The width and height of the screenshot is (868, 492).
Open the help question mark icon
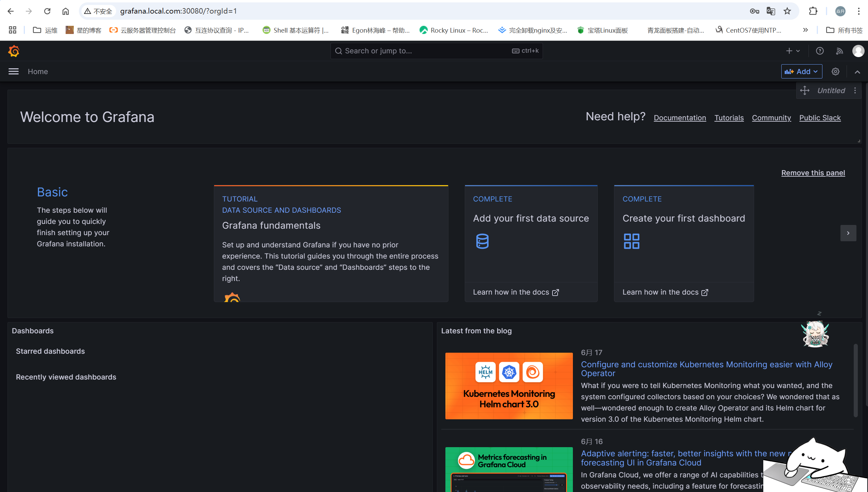click(x=820, y=51)
